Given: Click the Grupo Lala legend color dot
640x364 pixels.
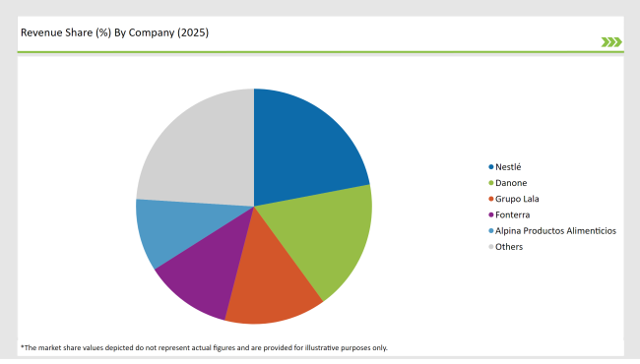Looking at the screenshot, I should (491, 199).
